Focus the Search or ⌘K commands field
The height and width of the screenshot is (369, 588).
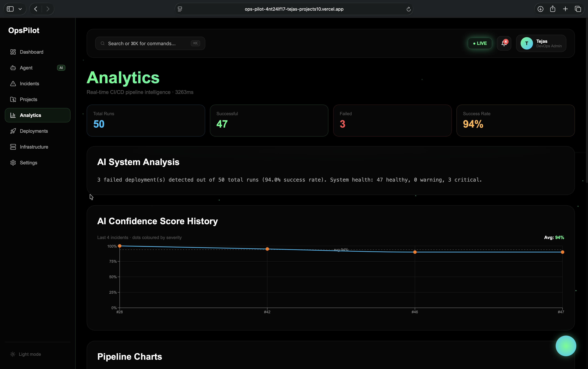150,44
